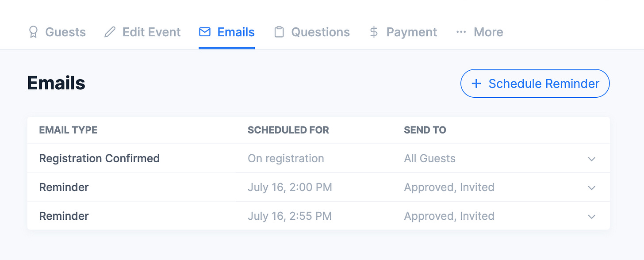
Task: Go to the Payment tab
Action: point(411,32)
